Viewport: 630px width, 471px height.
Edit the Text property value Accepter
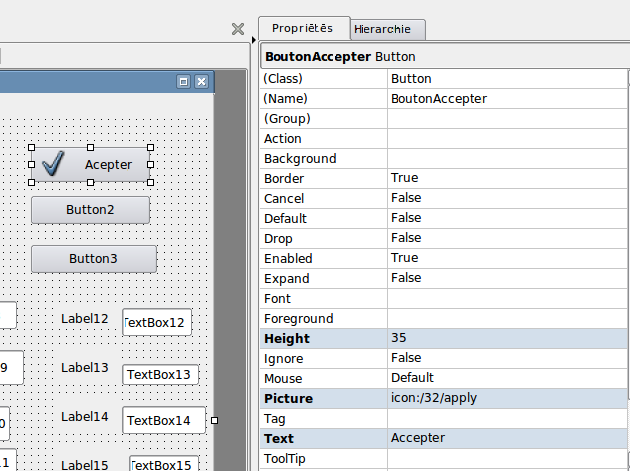pyautogui.click(x=507, y=438)
